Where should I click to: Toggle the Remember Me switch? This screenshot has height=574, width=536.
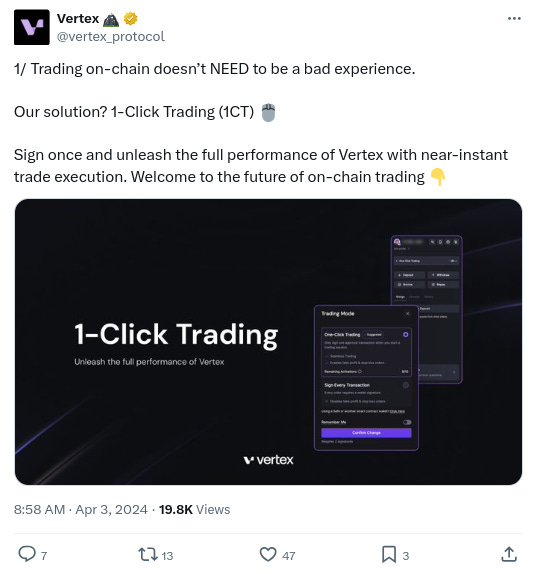pos(407,422)
